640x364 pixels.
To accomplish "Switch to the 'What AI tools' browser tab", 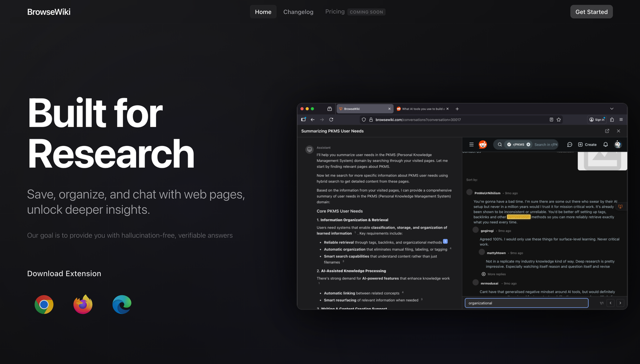I will tap(422, 109).
